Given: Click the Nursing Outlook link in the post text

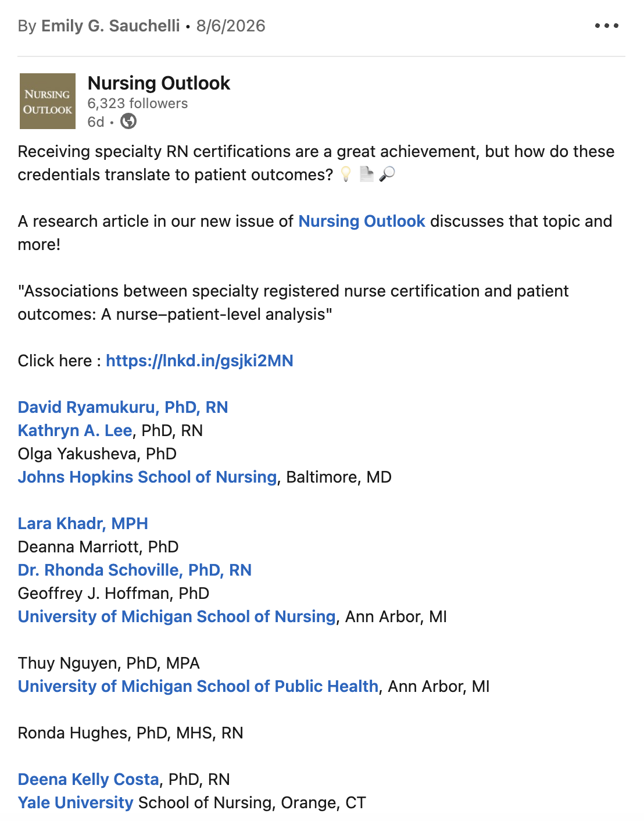Looking at the screenshot, I should pos(362,221).
